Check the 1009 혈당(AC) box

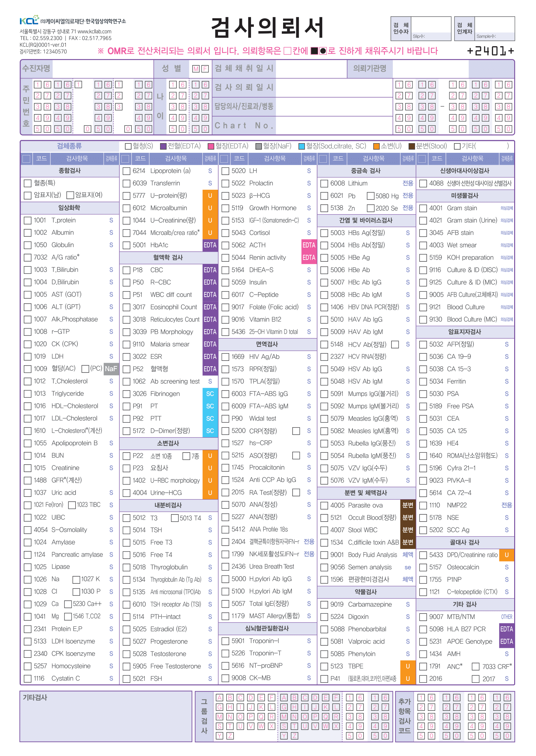click(x=28, y=369)
